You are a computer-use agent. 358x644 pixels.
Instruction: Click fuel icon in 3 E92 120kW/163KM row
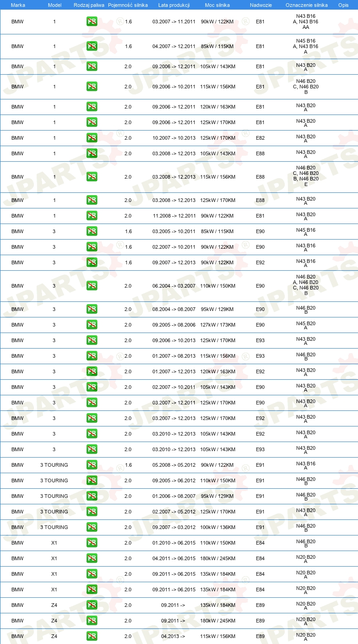(x=92, y=371)
